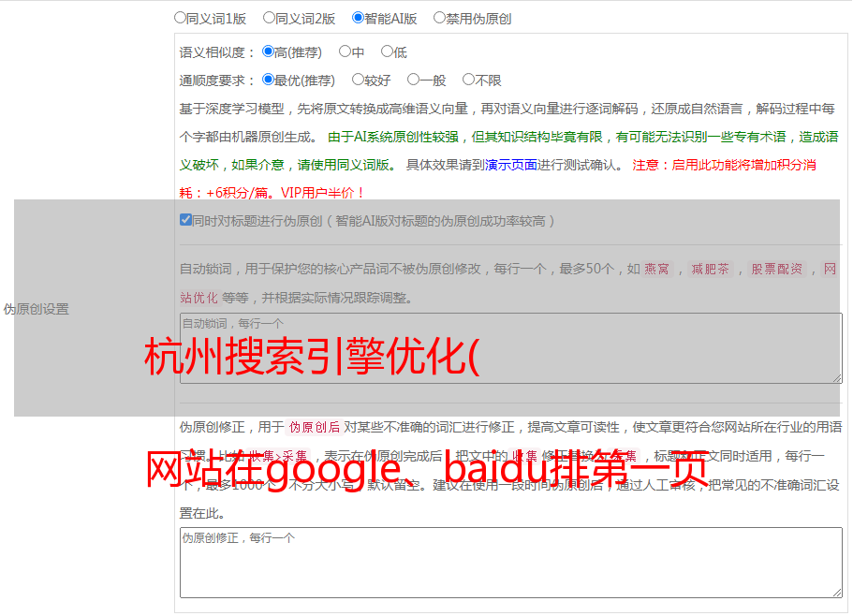The height and width of the screenshot is (616, 853).
Task: Select 禁用伪原创 radio option
Action: (439, 18)
